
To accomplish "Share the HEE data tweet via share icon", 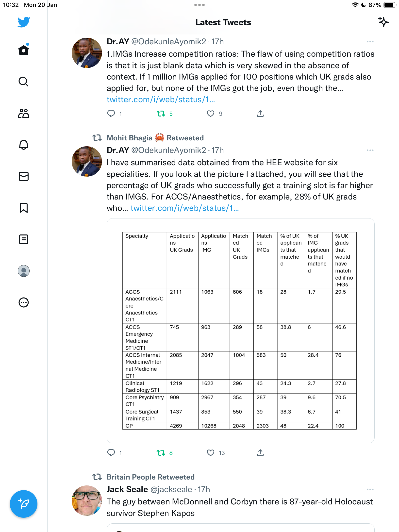I will [x=260, y=453].
